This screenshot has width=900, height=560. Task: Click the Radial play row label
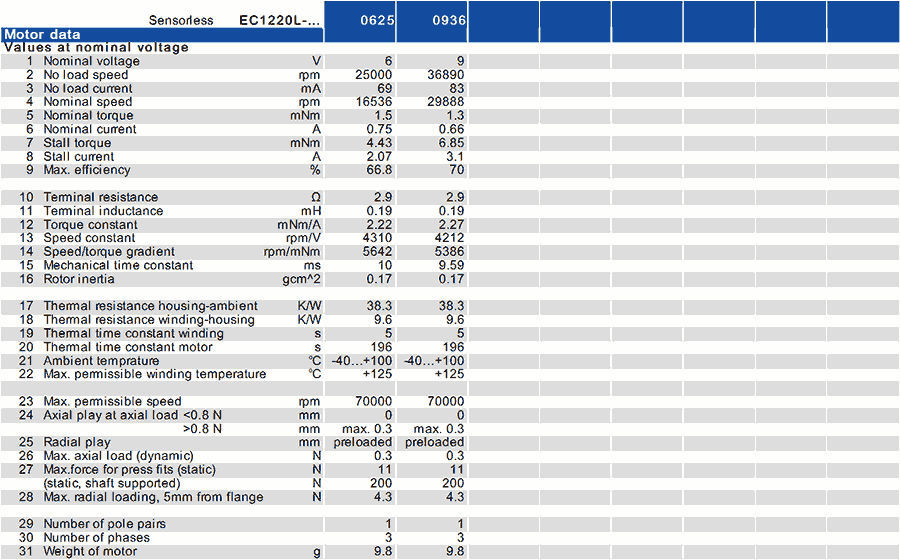pos(77,442)
